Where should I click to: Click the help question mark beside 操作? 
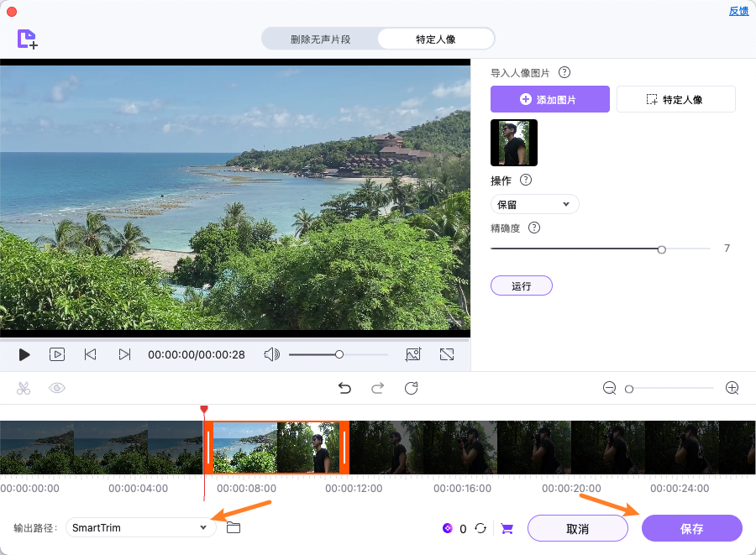526,180
